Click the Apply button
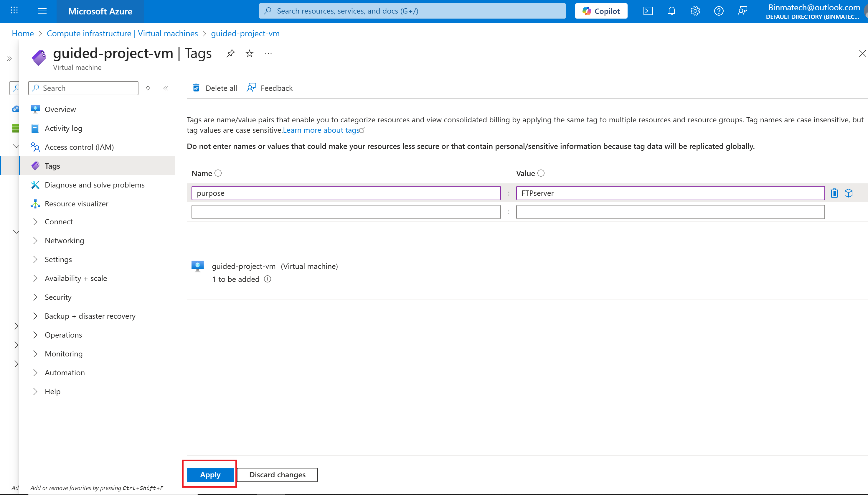The width and height of the screenshot is (868, 495). 210,475
